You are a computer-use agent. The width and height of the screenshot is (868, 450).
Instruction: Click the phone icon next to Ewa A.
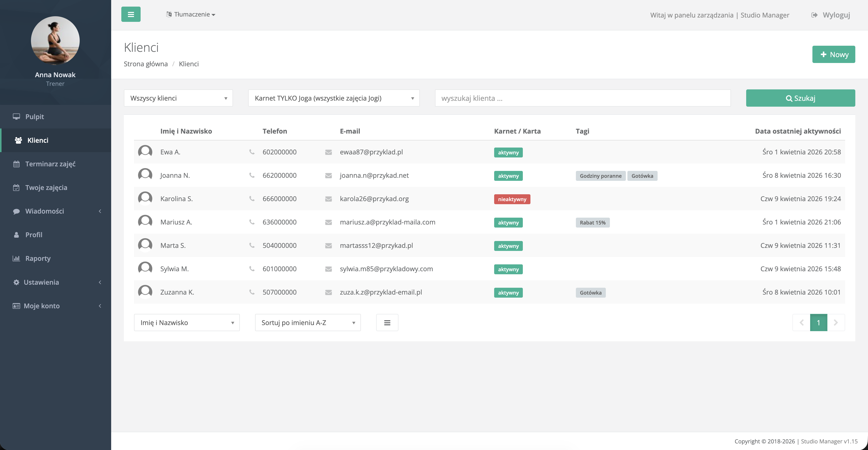[252, 152]
